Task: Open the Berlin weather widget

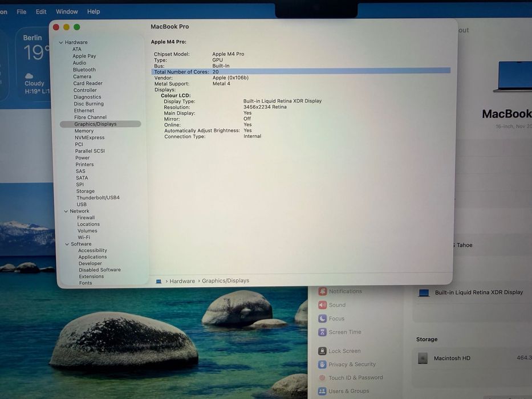Action: pyautogui.click(x=33, y=64)
